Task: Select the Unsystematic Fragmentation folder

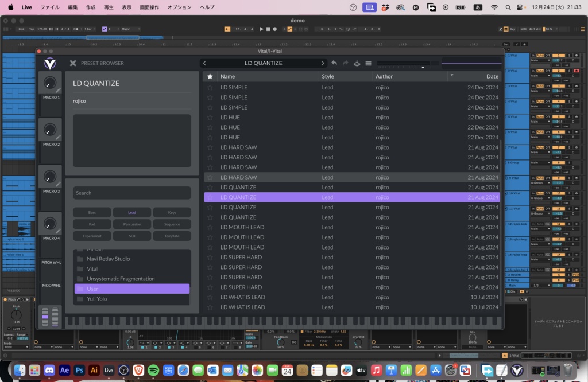Action: point(132,279)
